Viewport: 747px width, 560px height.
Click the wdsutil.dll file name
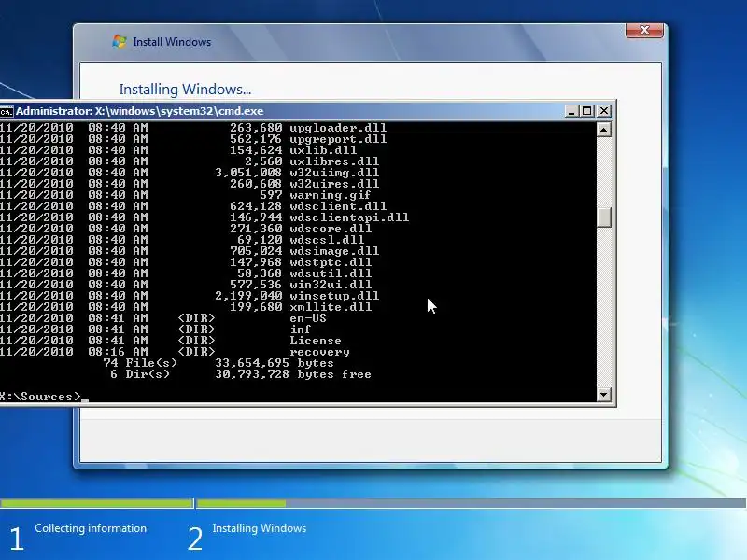coord(331,273)
